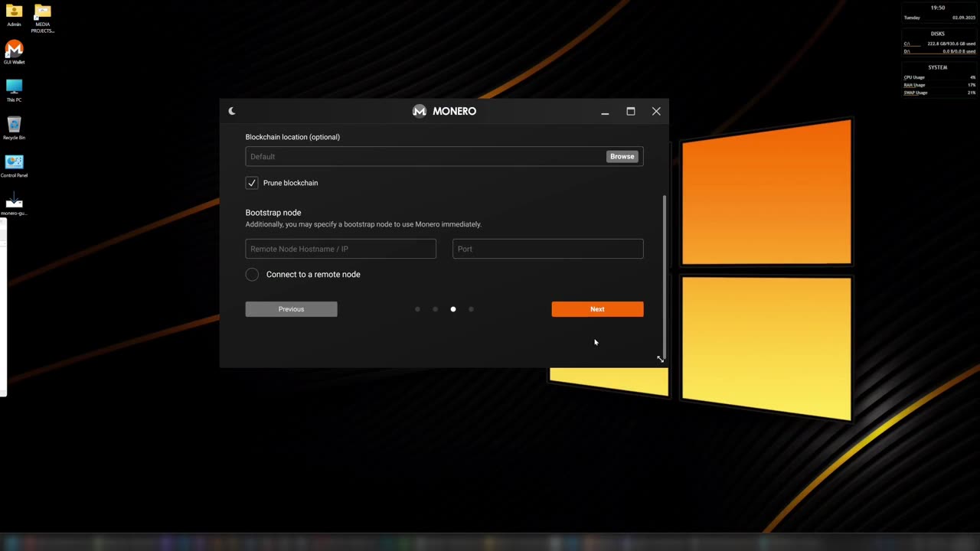Maximize the Monero window
980x551 pixels.
tap(631, 111)
